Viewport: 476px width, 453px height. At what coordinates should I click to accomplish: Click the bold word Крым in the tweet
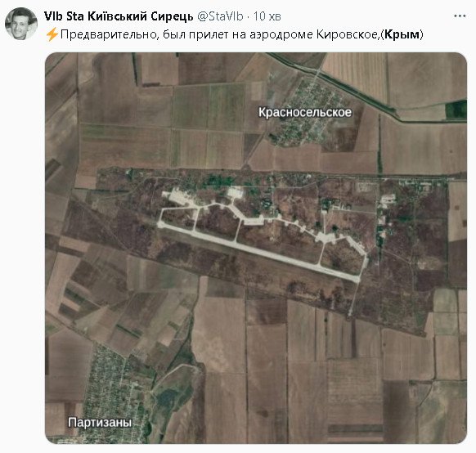tap(402, 34)
